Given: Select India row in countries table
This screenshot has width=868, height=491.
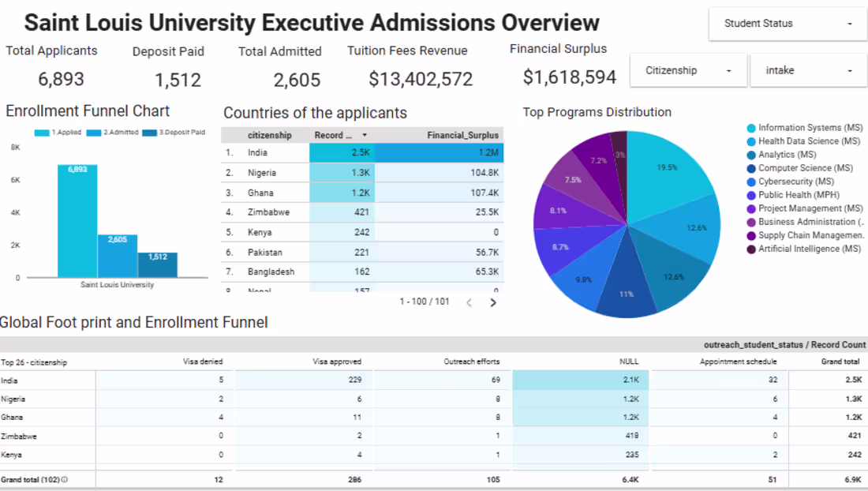Looking at the screenshot, I should 362,153.
